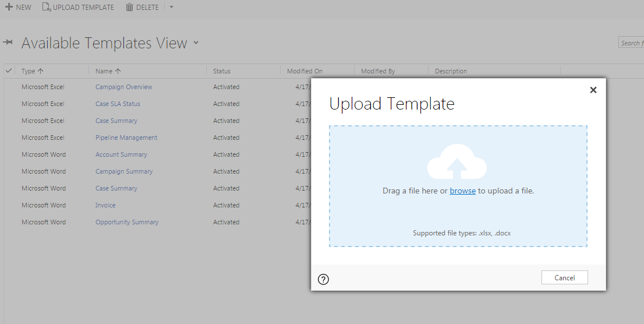The image size is (644, 324).
Task: Open the Campaign Overview template
Action: click(123, 87)
